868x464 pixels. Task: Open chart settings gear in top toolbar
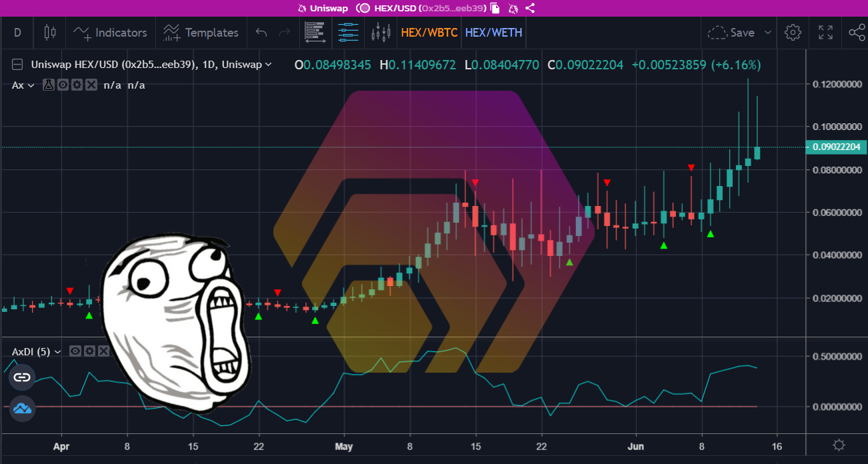793,32
